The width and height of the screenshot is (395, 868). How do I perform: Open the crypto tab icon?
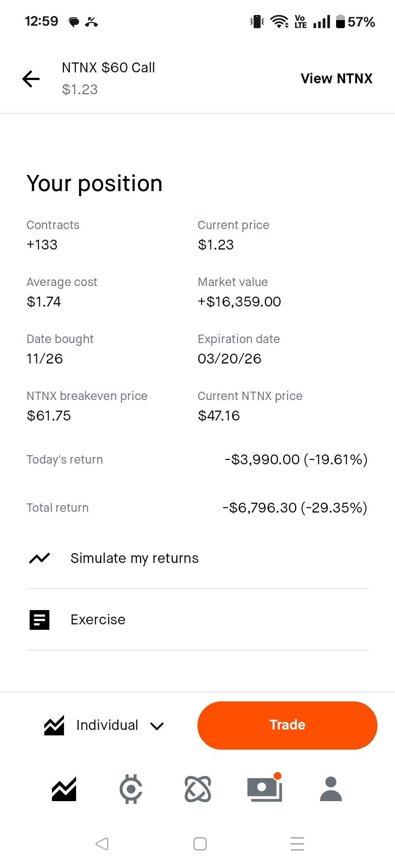[x=131, y=789]
